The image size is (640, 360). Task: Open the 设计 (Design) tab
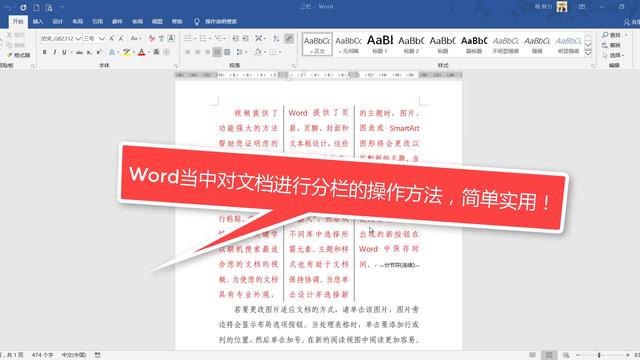coord(58,21)
